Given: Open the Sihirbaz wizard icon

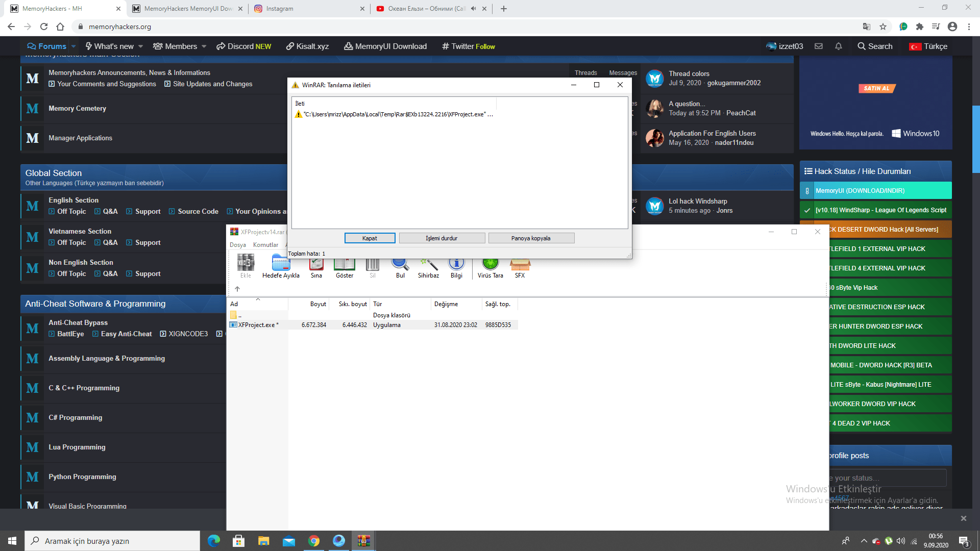Looking at the screenshot, I should coord(428,267).
